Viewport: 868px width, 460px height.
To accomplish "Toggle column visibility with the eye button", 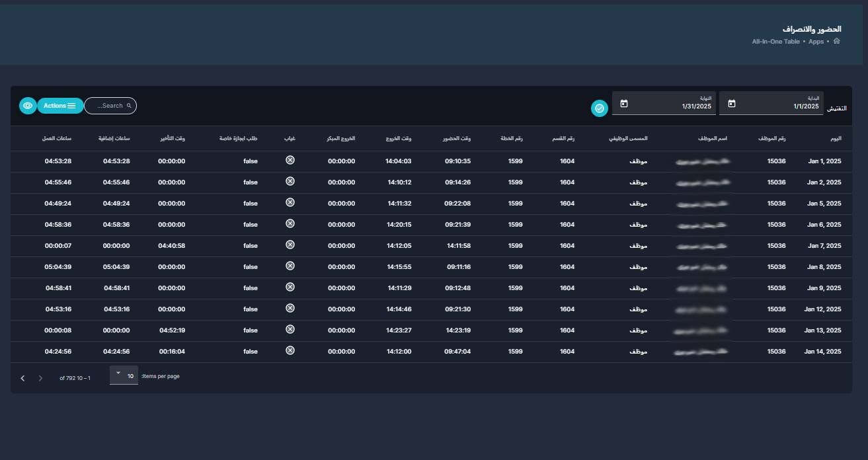I will point(28,106).
